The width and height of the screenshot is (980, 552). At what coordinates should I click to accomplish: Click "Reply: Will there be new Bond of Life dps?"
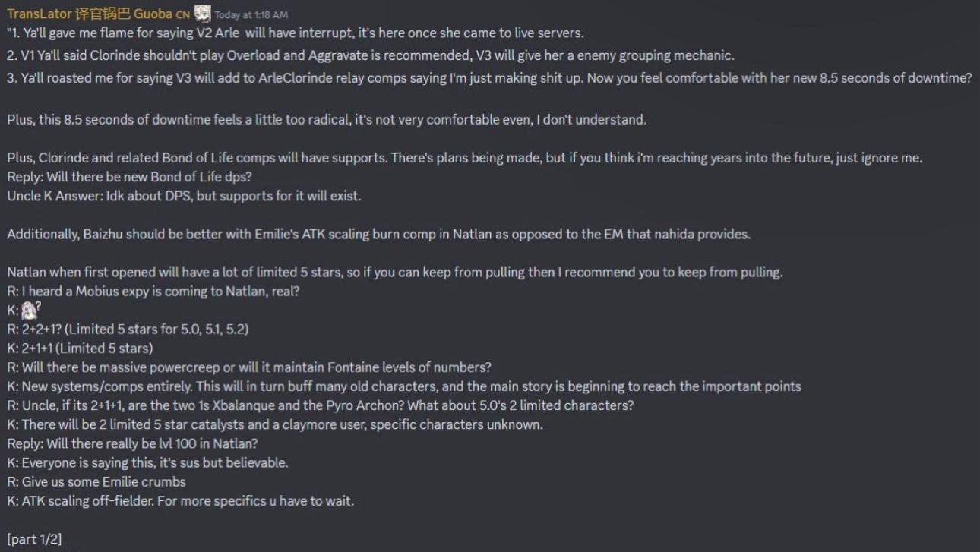pyautogui.click(x=129, y=176)
